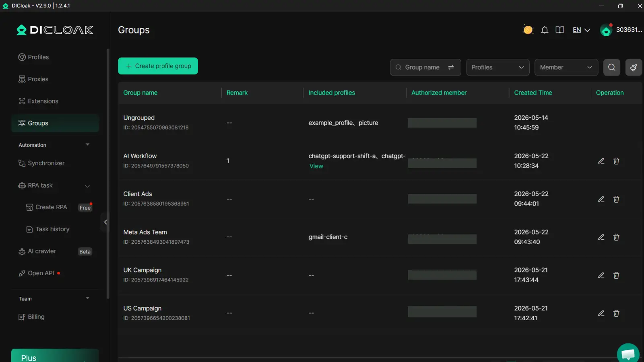
Task: Open the live chat bubble
Action: 628,354
